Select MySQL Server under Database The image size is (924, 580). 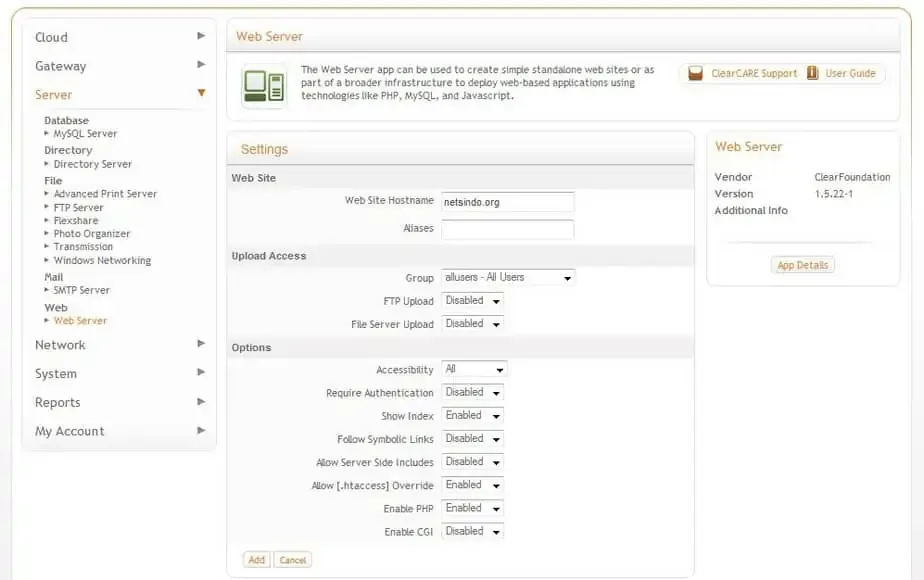tap(85, 133)
